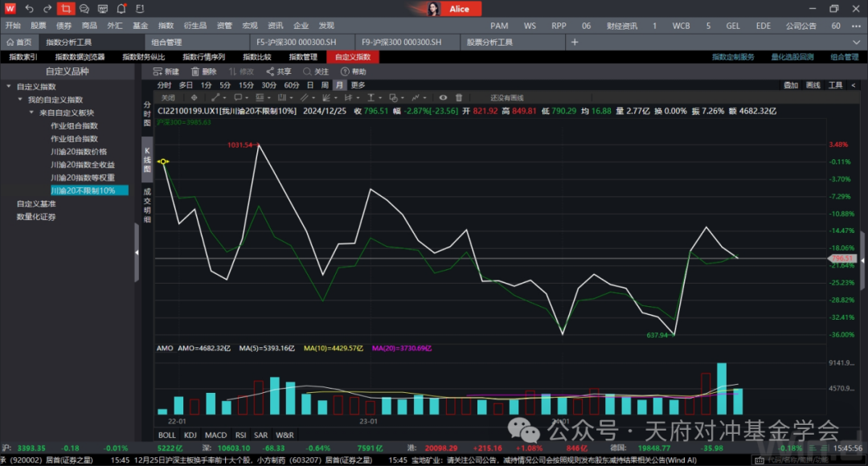Expand the tab list chevron at far right
Image resolution: width=868 pixels, height=466 pixels.
858,42
